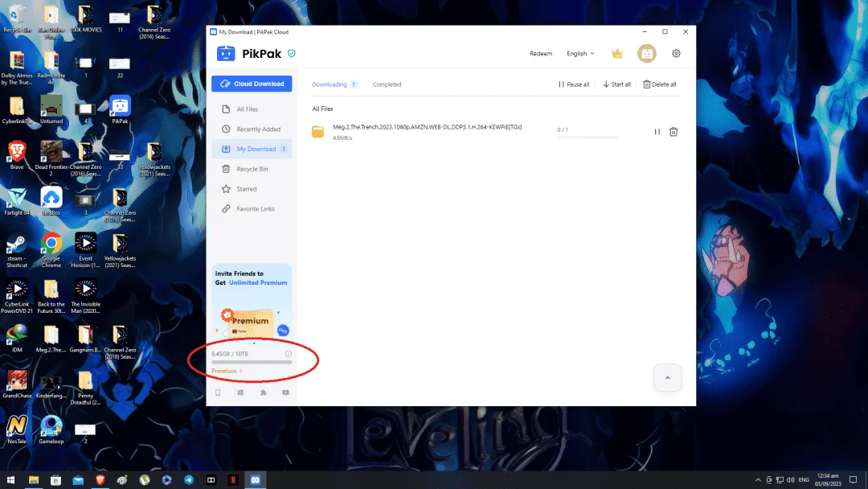Open Recently Added in sidebar

pyautogui.click(x=252, y=129)
